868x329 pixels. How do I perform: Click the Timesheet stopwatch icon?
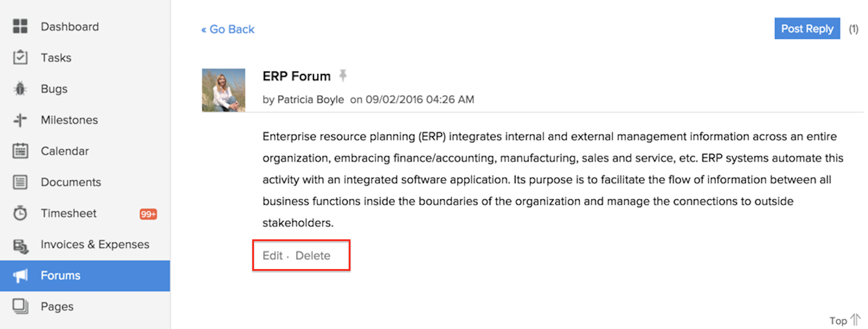click(20, 213)
